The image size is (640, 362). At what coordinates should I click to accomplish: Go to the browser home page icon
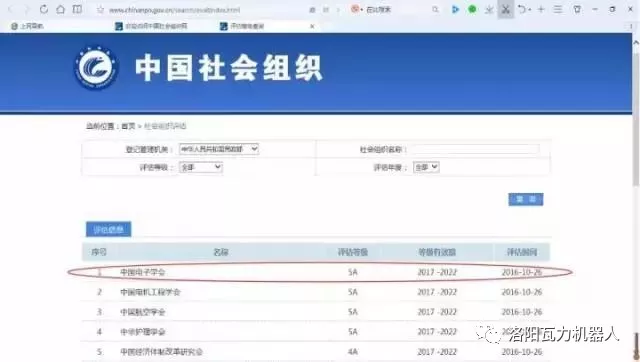pyautogui.click(x=60, y=9)
